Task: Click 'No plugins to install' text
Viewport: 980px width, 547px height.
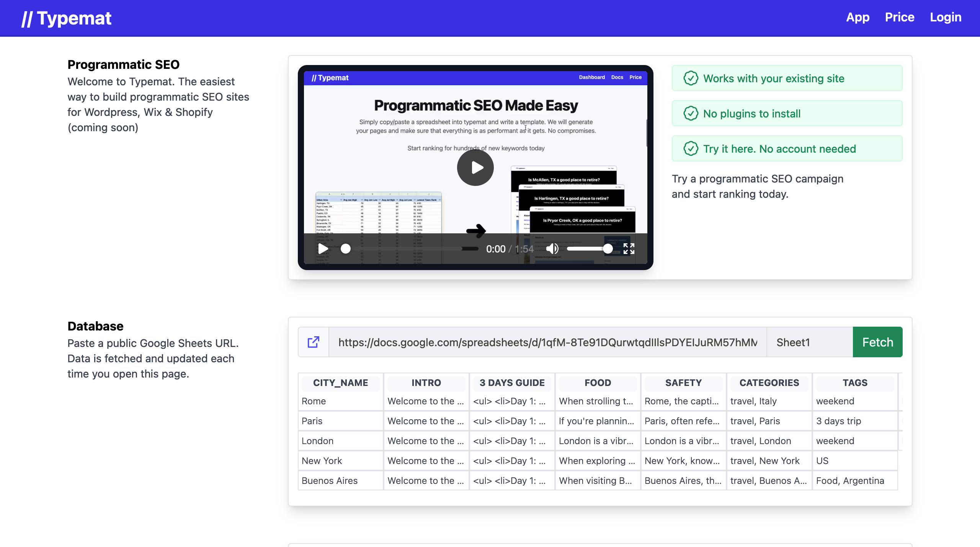Action: [752, 114]
